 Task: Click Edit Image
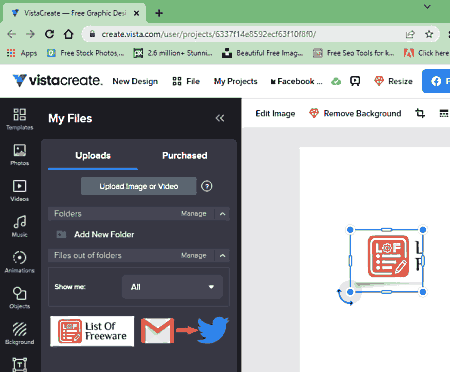[x=275, y=113]
